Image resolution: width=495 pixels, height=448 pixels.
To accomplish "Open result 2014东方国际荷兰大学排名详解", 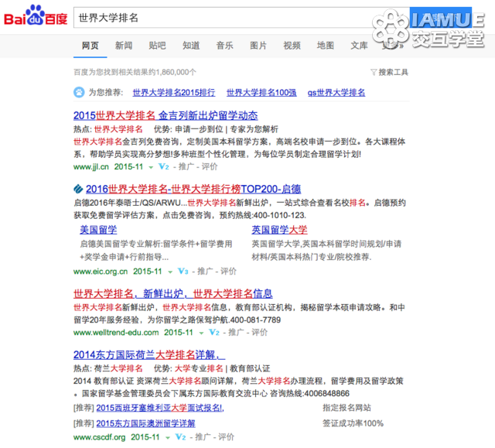I will pos(149,355).
